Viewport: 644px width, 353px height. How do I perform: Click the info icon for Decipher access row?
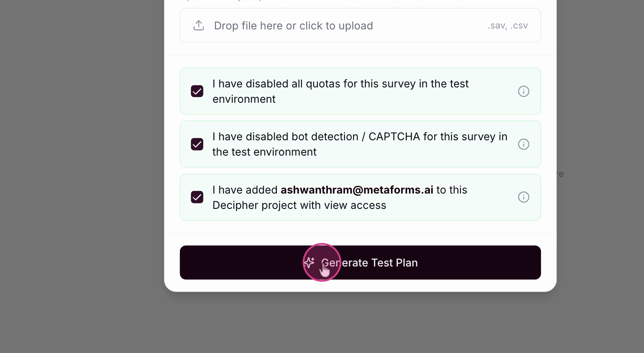pos(523,197)
